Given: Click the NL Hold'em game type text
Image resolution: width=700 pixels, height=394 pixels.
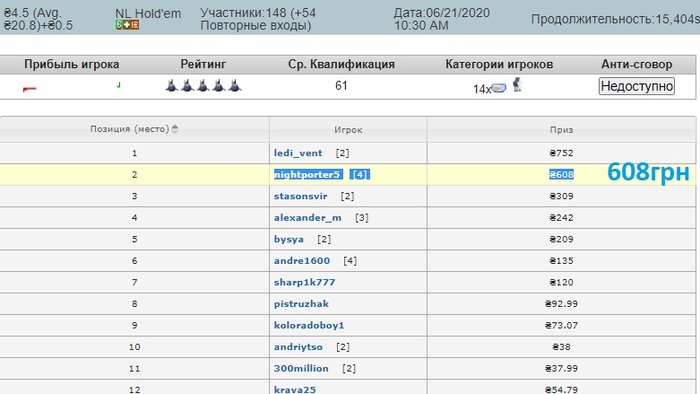Looking at the screenshot, I should pos(148,14).
